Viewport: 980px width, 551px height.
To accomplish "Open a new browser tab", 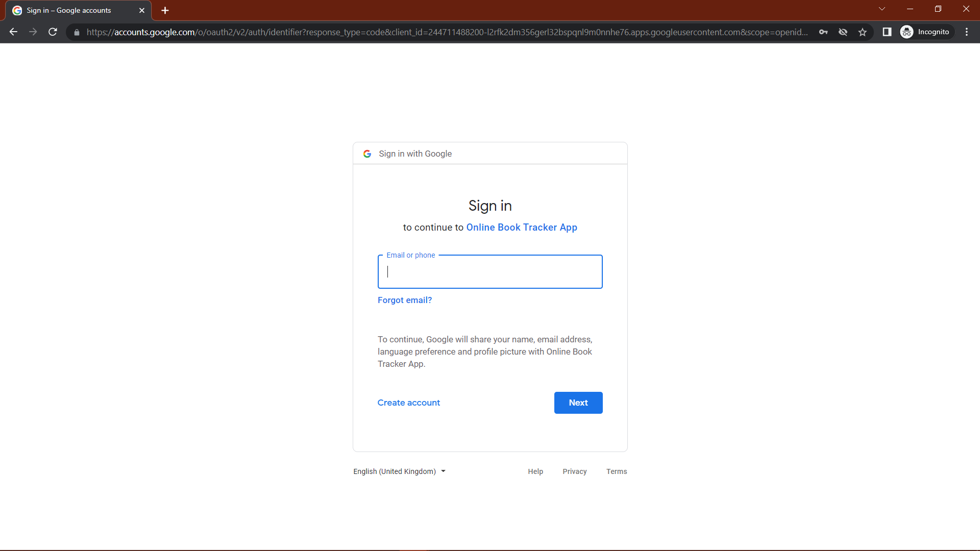I will [165, 10].
